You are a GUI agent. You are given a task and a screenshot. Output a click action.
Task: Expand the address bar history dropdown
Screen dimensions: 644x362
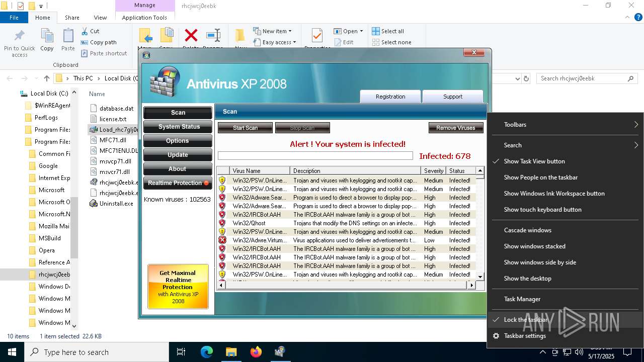click(x=517, y=78)
